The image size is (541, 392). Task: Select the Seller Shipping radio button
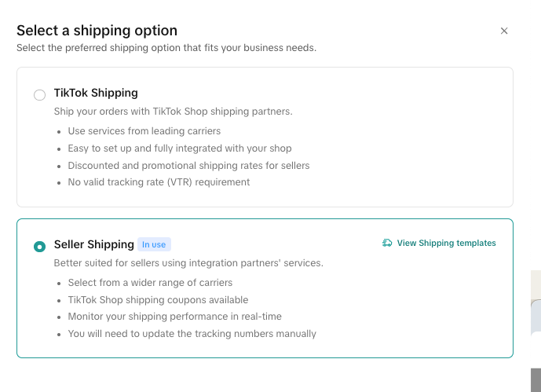pos(40,247)
